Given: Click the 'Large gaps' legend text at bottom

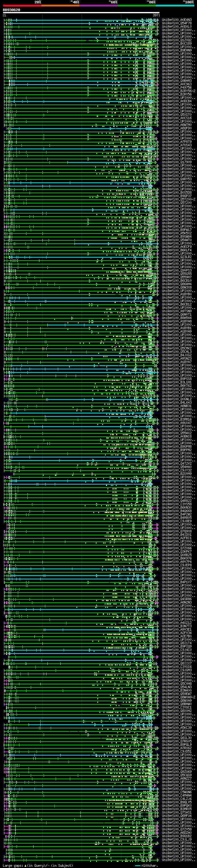Looking at the screenshot, I should pos(14,866).
